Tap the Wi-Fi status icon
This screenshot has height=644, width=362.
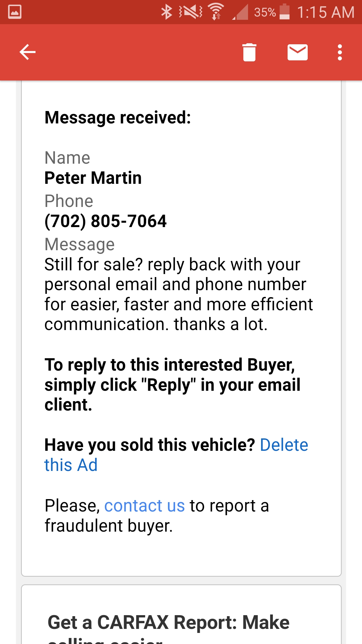[x=216, y=12]
